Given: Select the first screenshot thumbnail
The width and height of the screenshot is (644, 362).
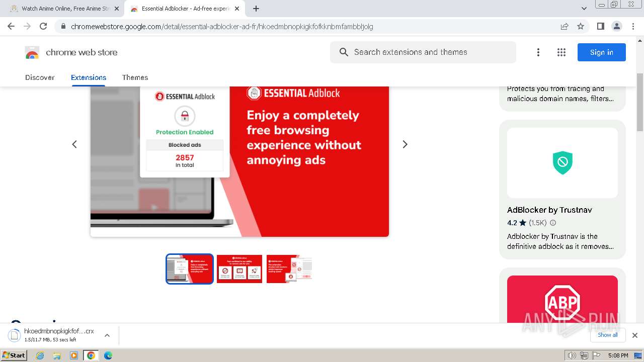Looking at the screenshot, I should [190, 269].
